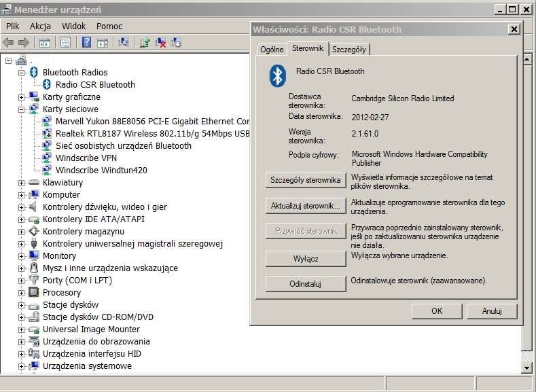Confirm the dialog with OK
Image resolution: width=536 pixels, height=392 pixels.
[x=437, y=311]
